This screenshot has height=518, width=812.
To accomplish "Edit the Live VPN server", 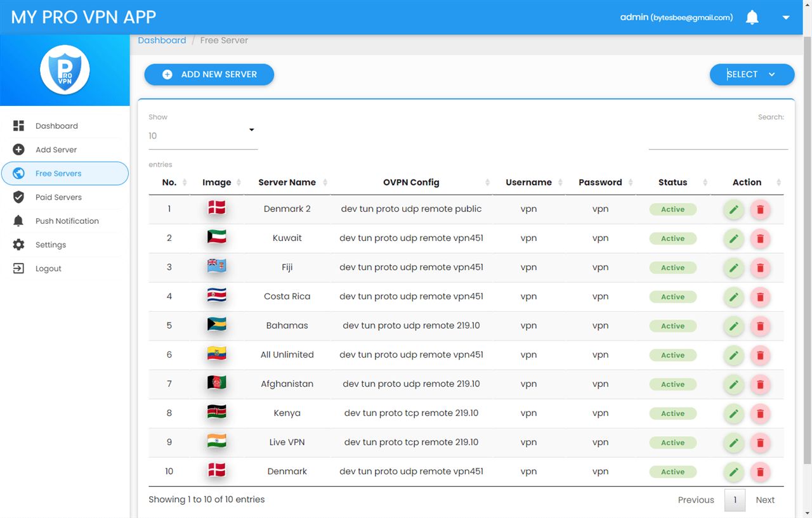I will tap(734, 443).
